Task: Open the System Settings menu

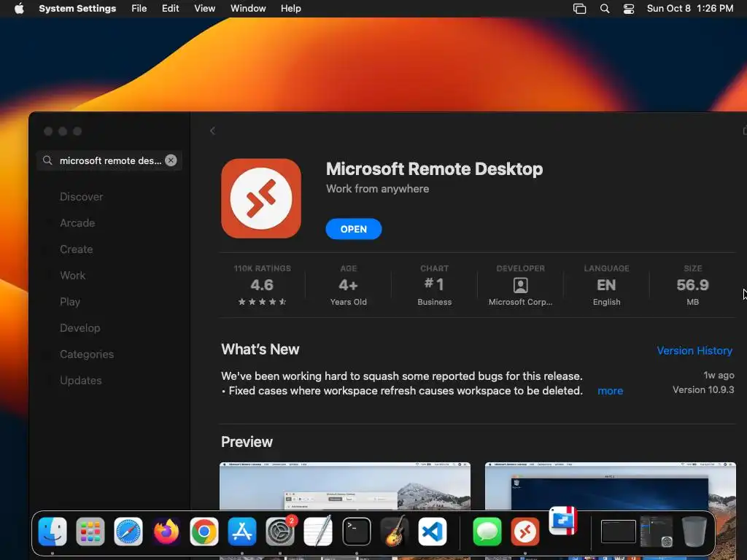Action: [x=77, y=9]
